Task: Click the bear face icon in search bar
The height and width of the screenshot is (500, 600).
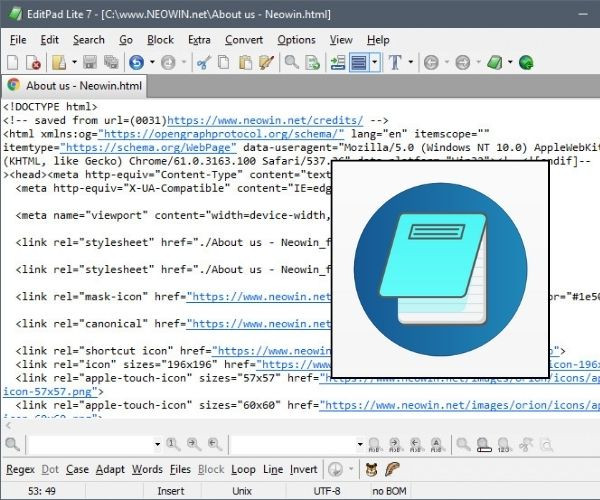Action: (x=371, y=469)
